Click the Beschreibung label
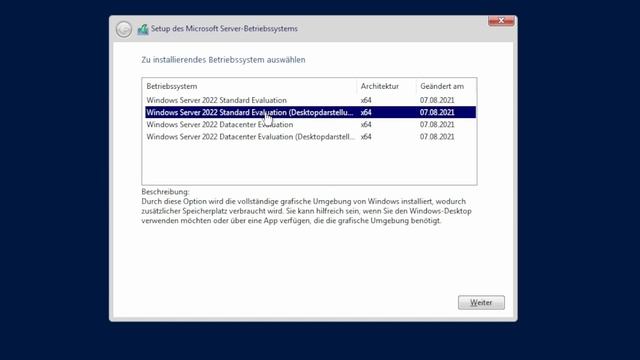Viewport: 640px width, 360px height. [x=165, y=191]
